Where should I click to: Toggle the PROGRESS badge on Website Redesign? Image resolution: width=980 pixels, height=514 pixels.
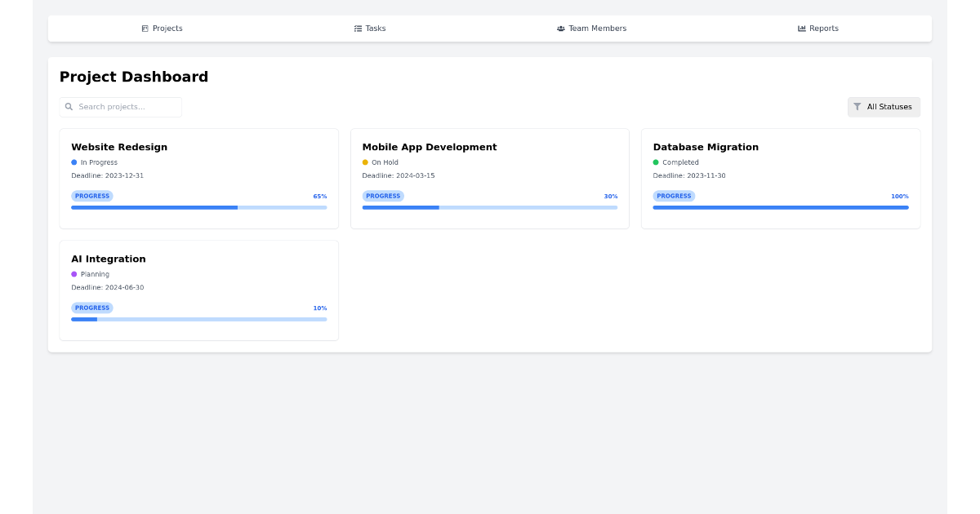[x=92, y=196]
